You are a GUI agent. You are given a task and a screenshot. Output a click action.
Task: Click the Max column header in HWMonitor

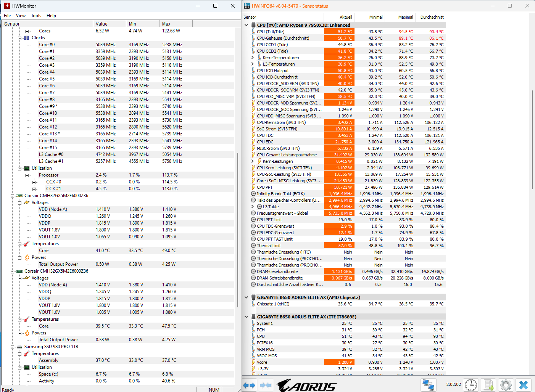(x=176, y=24)
